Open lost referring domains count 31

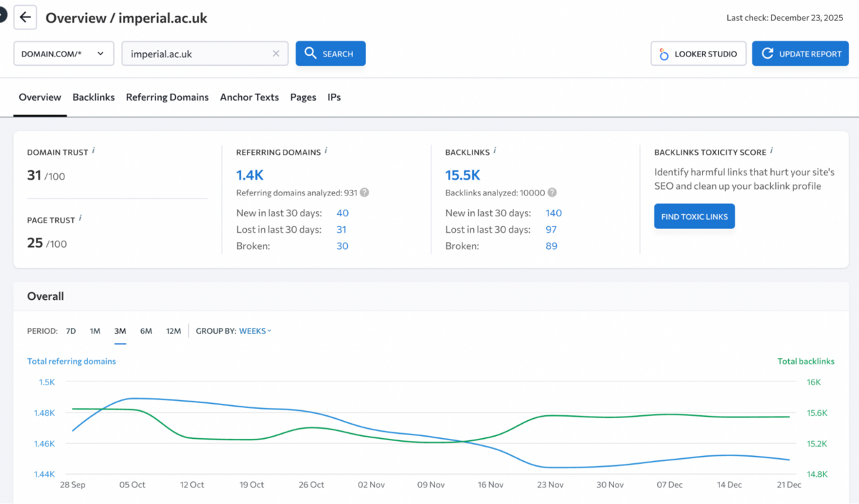341,229
